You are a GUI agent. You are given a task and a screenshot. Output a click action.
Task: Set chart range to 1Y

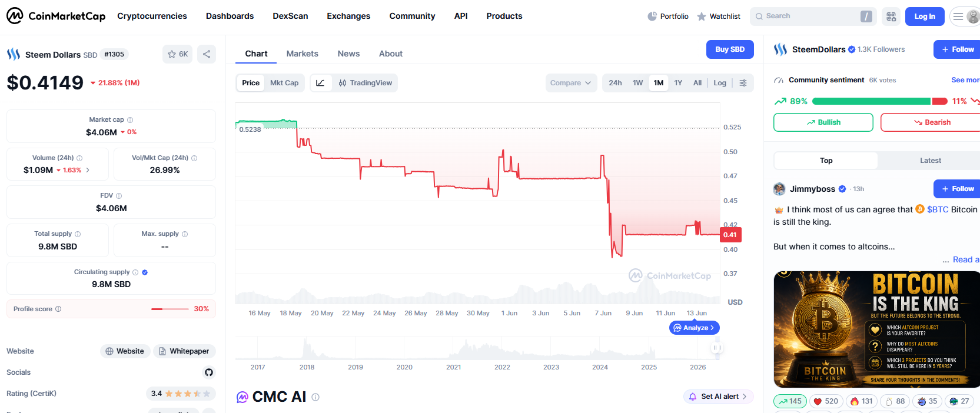[678, 83]
